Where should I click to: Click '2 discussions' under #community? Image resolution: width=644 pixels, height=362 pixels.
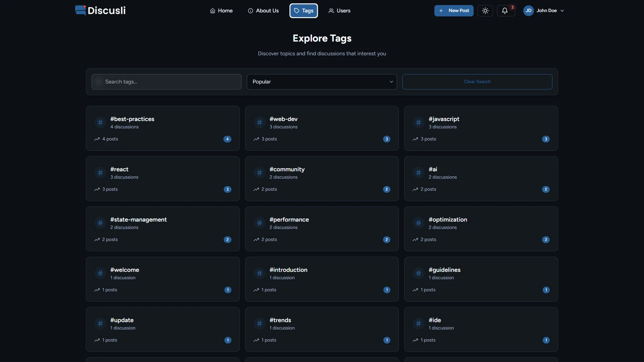coord(283,177)
